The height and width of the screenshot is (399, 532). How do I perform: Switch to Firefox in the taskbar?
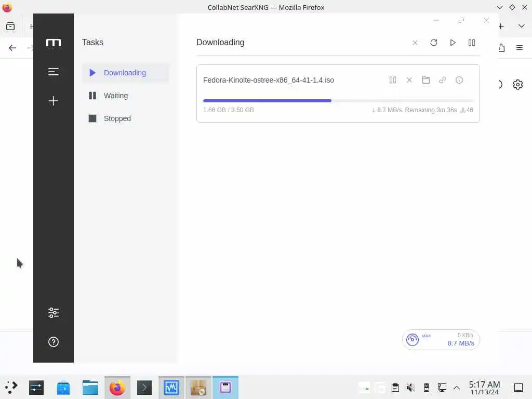point(117,388)
